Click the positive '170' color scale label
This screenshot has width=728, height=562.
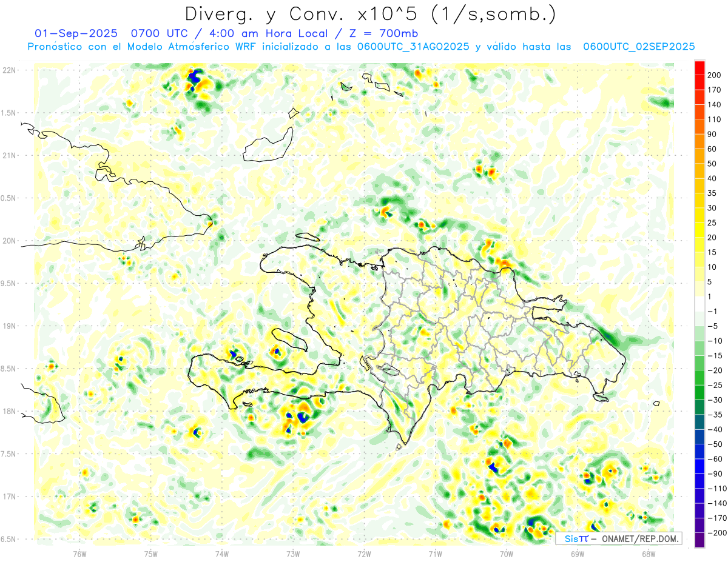[714, 90]
